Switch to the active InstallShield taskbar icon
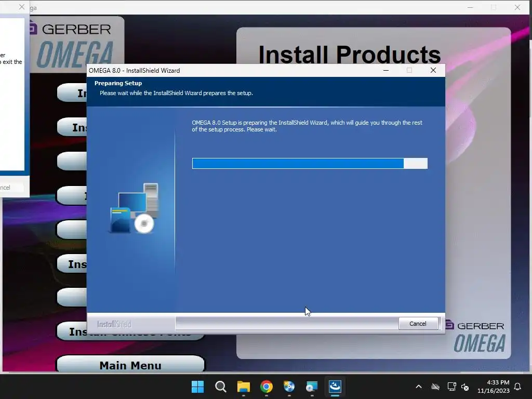 click(335, 387)
